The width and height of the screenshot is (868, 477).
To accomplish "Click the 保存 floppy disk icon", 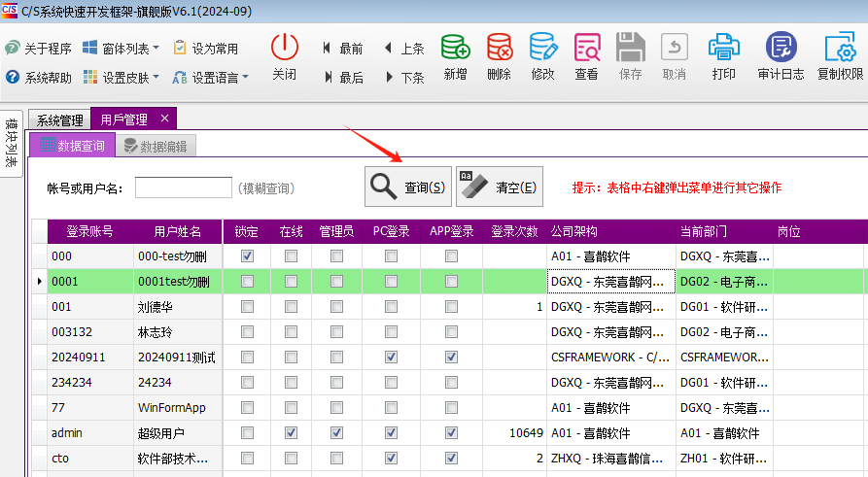I will (x=631, y=48).
